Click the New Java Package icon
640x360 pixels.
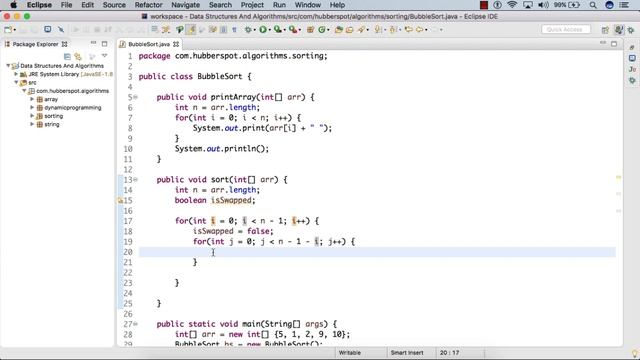pos(310,29)
